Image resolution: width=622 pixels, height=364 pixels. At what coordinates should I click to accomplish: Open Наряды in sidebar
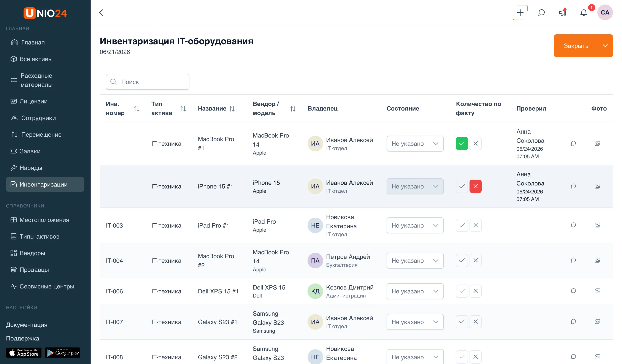tap(45, 168)
